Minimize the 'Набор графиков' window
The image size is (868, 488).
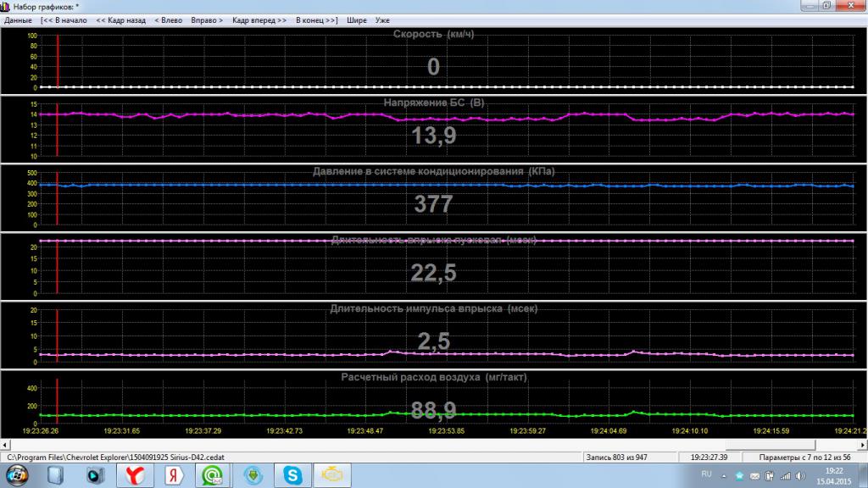(x=810, y=6)
